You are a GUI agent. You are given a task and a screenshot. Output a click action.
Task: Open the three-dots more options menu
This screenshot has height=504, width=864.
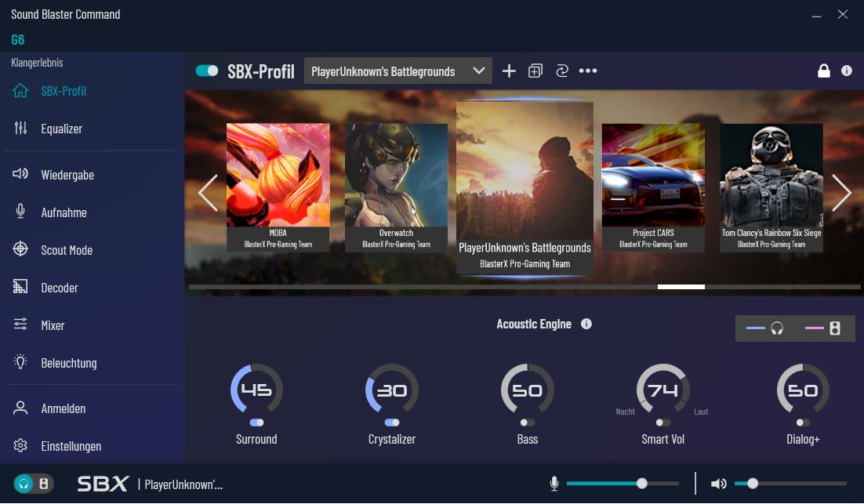588,71
